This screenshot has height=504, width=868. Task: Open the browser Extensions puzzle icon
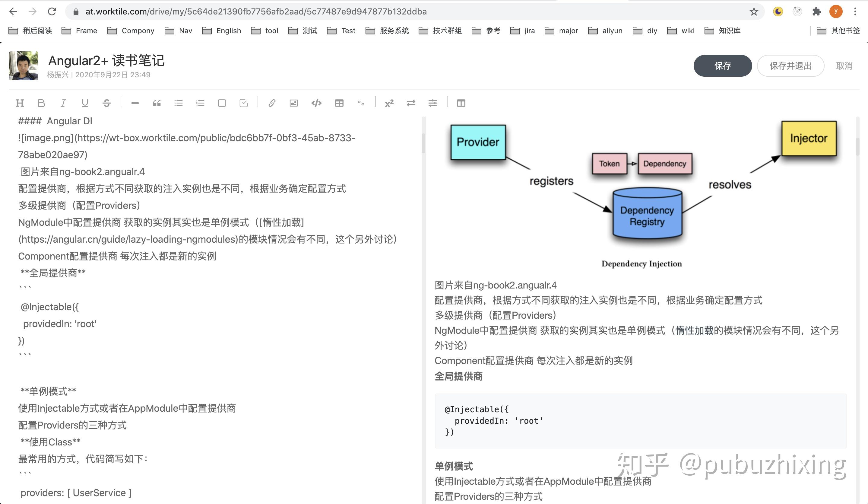(817, 12)
